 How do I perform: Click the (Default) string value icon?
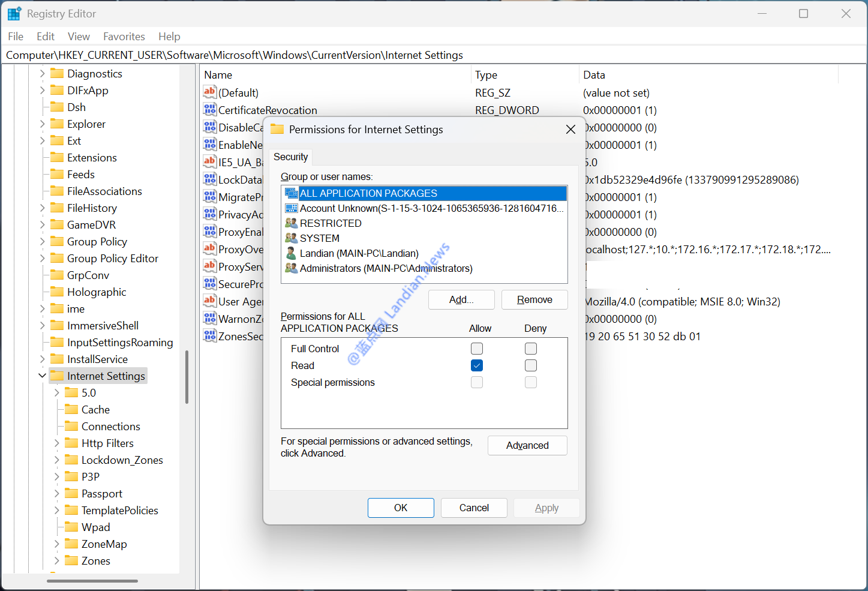tap(209, 92)
